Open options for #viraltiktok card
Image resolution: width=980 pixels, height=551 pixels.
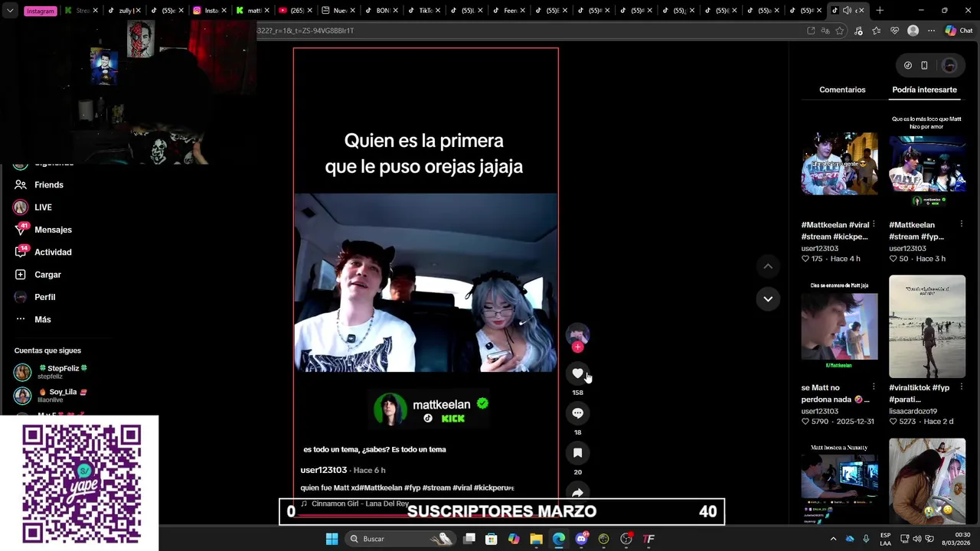pyautogui.click(x=961, y=387)
